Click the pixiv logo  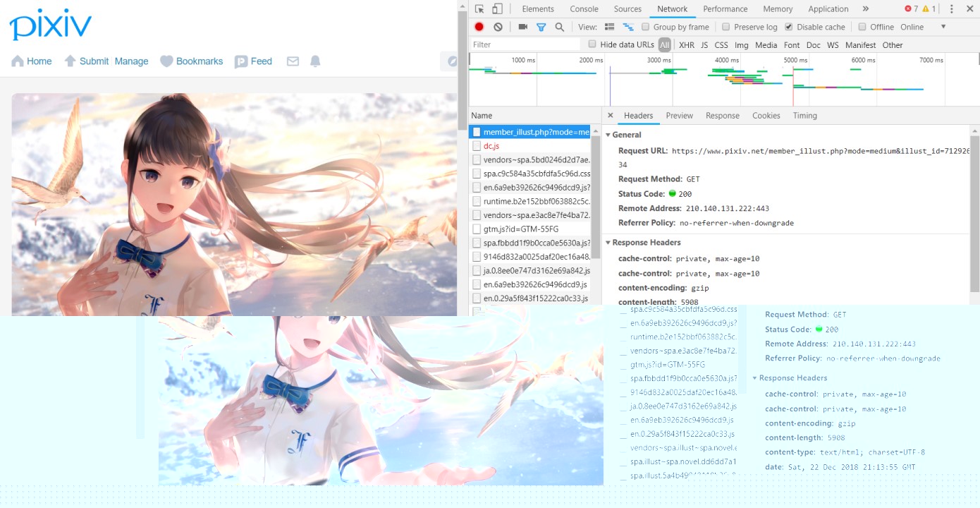point(50,25)
